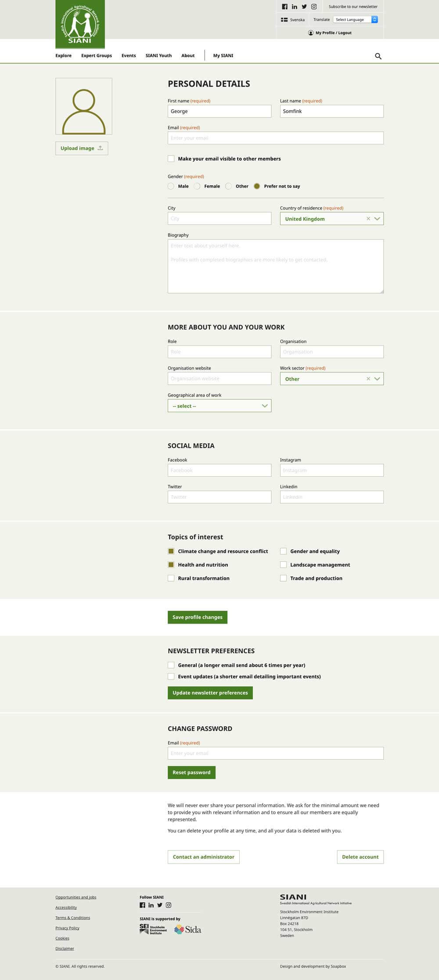Click the profile avatar placeholder image

point(83,106)
